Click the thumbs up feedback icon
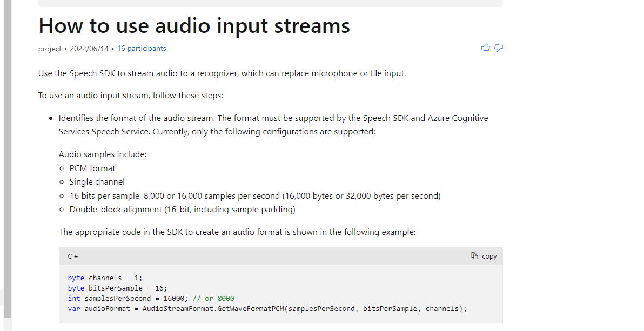644x331 pixels. point(485,48)
